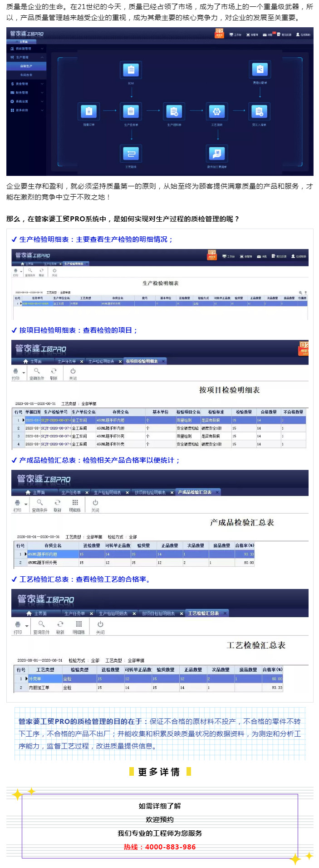Open 工作台 in the main interface header

tap(236, 35)
